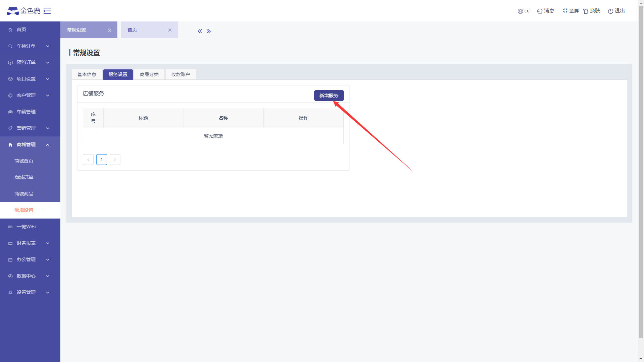Open 商城商品 in the sidebar
Screen dimensions: 644x362
tap(30, 194)
